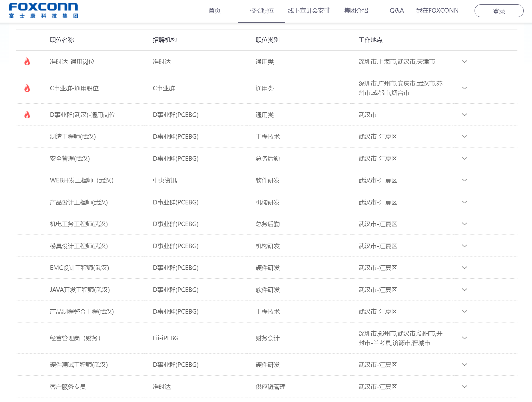Screen dimensions: 532x402
Task: Open the JAVA开发工程师(武汉) job title
Action: click(x=80, y=290)
